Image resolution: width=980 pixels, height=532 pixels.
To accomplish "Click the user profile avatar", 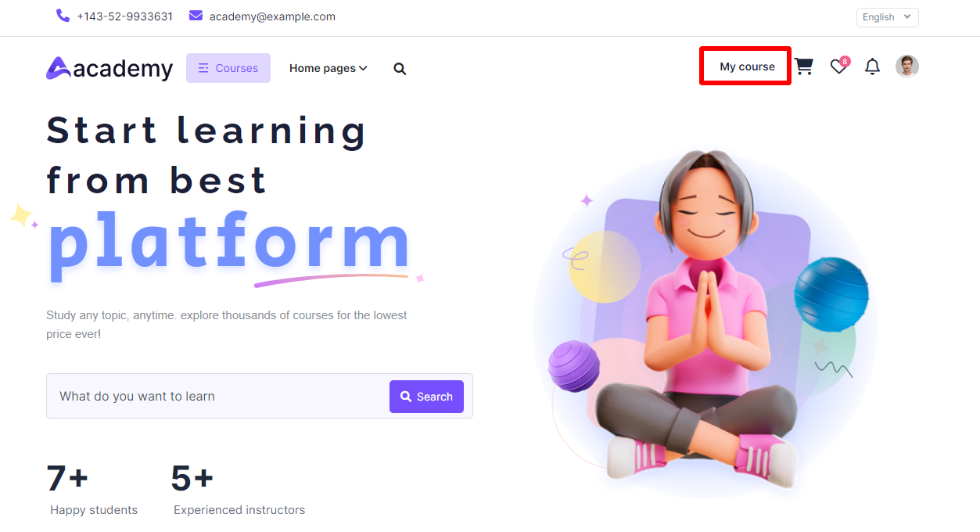I will (x=907, y=66).
